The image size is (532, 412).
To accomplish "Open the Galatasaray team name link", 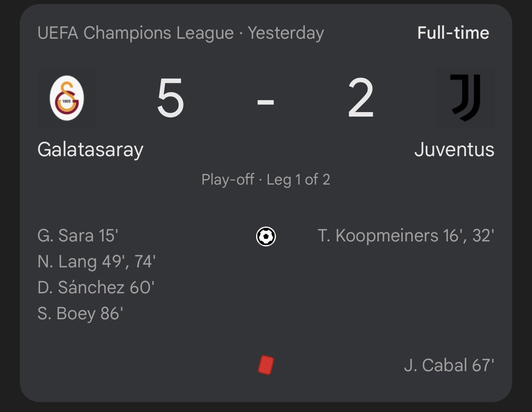I will (x=90, y=149).
